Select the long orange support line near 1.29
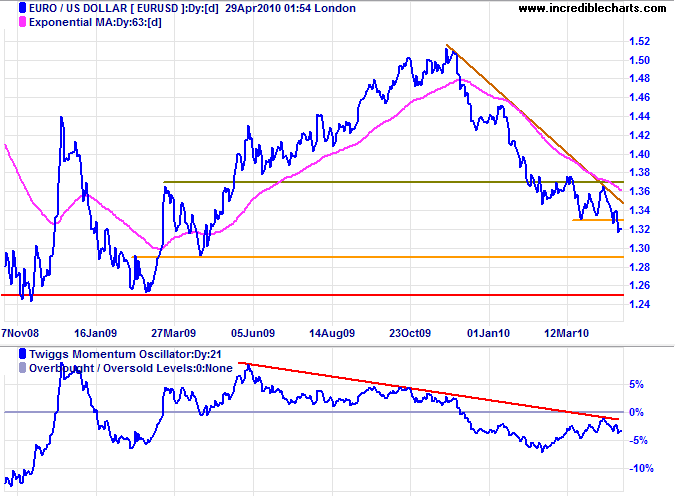675x500 pixels. pyautogui.click(x=378, y=257)
